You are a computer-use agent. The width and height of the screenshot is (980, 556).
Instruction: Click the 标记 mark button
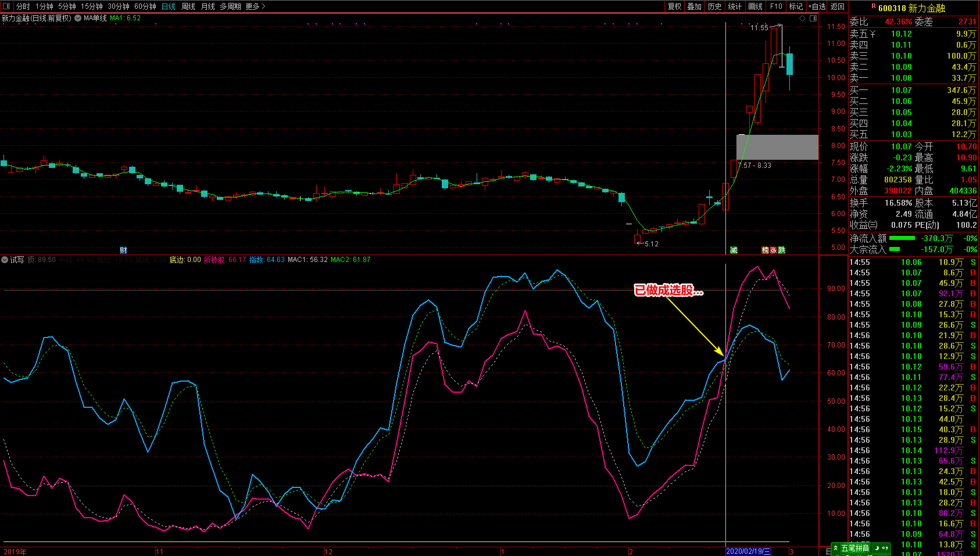tap(796, 6)
